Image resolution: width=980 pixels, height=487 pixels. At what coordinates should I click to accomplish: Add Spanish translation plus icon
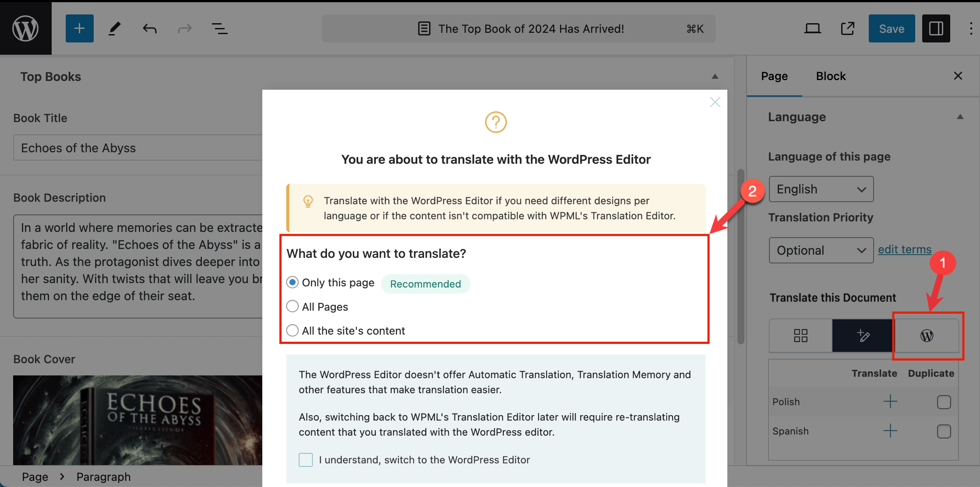tap(890, 431)
